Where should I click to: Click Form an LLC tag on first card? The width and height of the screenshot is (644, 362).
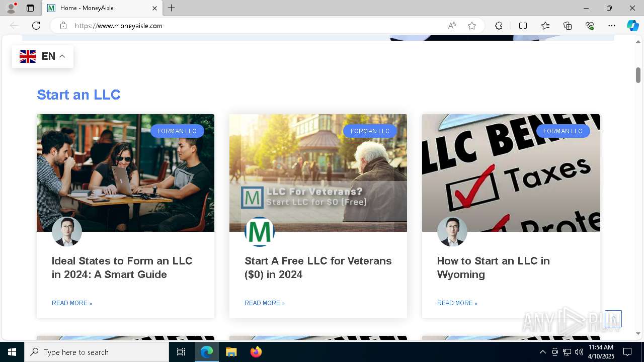(177, 131)
